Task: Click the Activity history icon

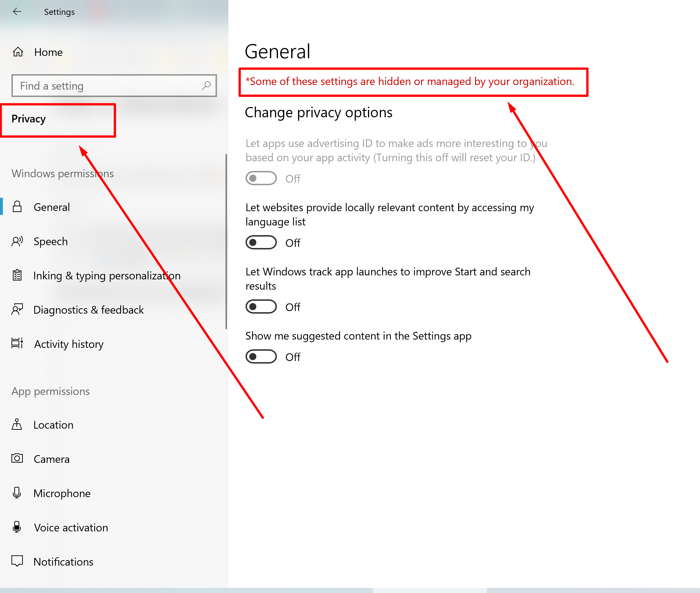Action: [17, 343]
